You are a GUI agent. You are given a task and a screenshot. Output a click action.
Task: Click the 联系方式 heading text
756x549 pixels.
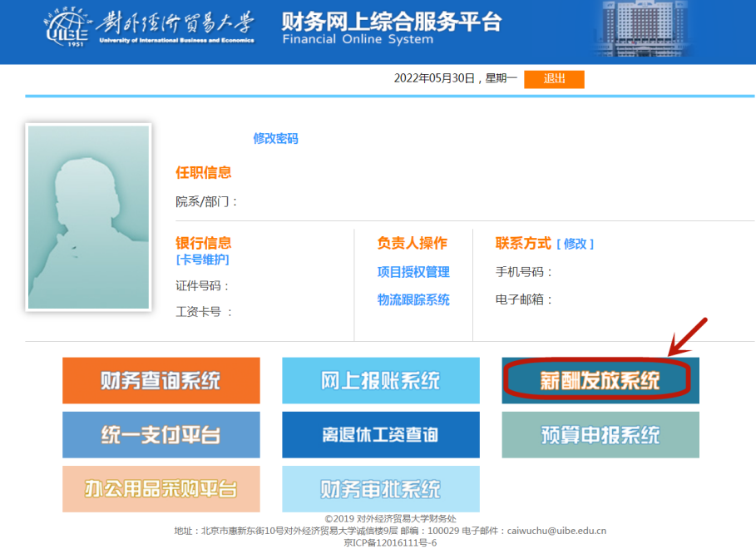[523, 243]
